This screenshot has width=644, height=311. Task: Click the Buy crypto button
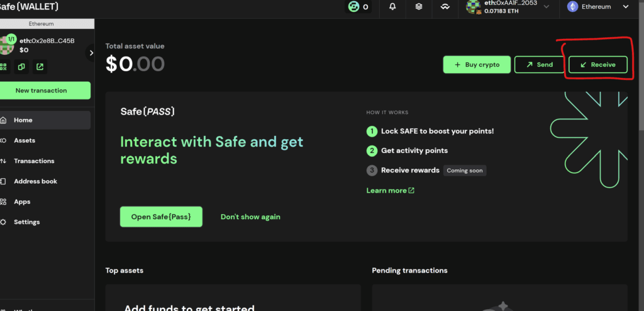tap(477, 65)
